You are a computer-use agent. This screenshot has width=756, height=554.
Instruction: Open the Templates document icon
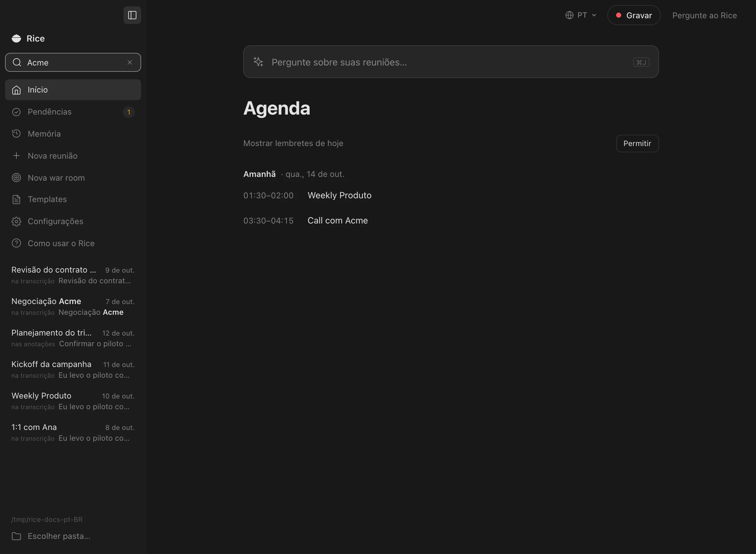click(x=16, y=200)
